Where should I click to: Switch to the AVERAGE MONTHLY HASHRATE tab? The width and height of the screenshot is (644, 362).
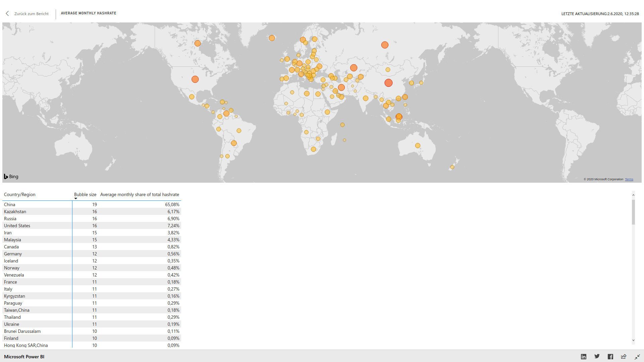pyautogui.click(x=88, y=13)
